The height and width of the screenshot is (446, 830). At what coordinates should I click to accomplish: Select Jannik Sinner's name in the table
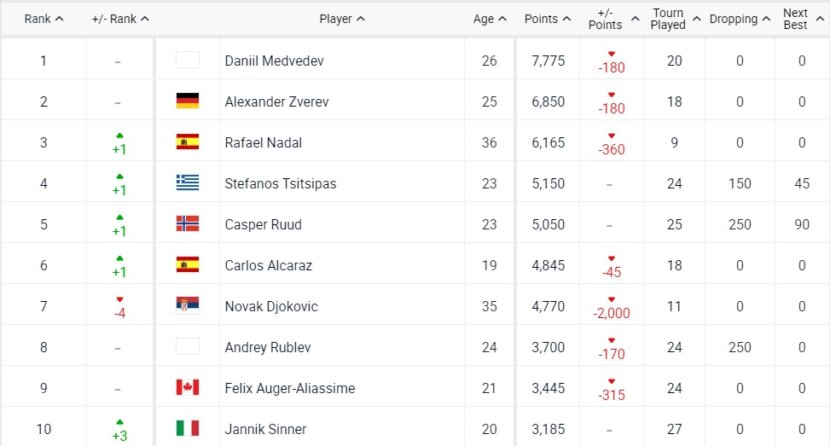coord(265,429)
